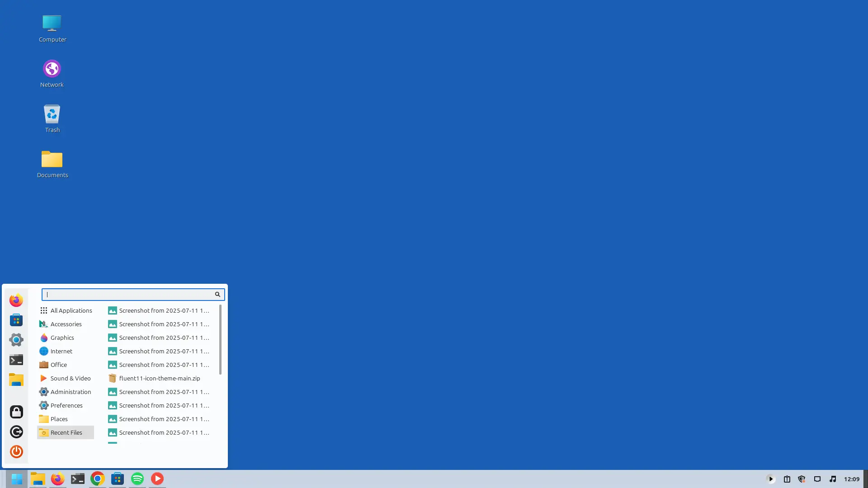Click the network connection tray icon
Viewport: 868px width, 488px height.
point(817,479)
